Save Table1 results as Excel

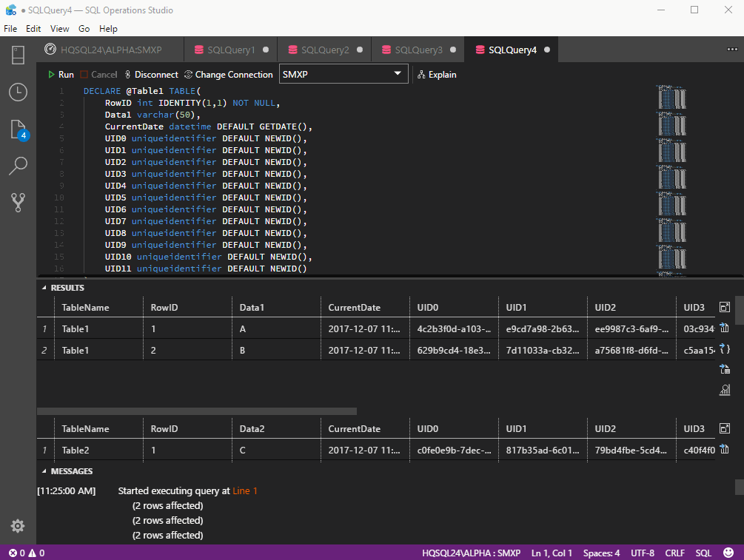(725, 369)
